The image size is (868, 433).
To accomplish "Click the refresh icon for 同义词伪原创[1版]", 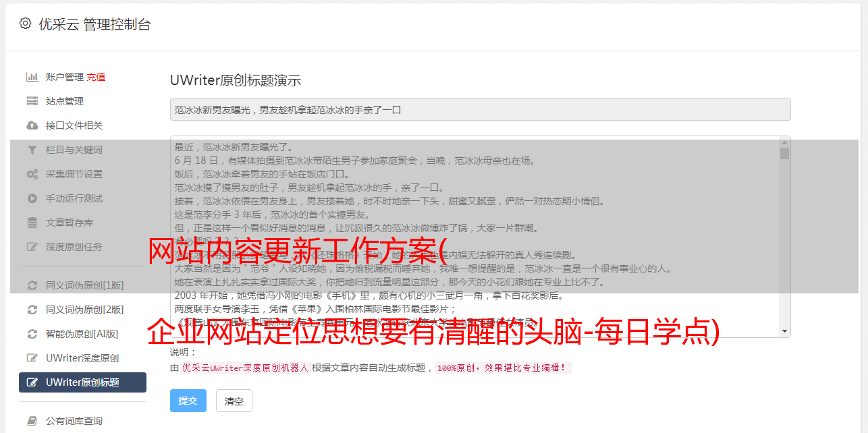I will (x=32, y=285).
